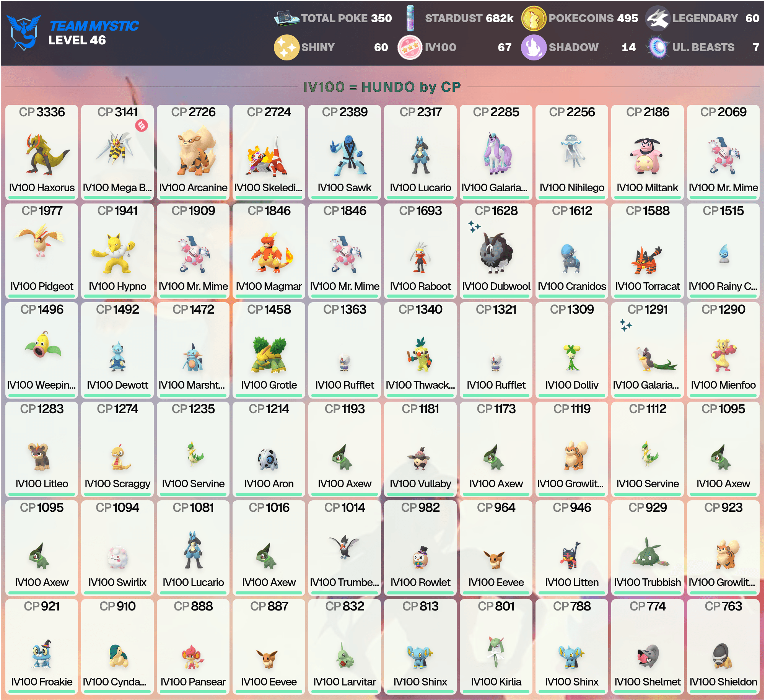Click the "CP 2389" value

345,112
